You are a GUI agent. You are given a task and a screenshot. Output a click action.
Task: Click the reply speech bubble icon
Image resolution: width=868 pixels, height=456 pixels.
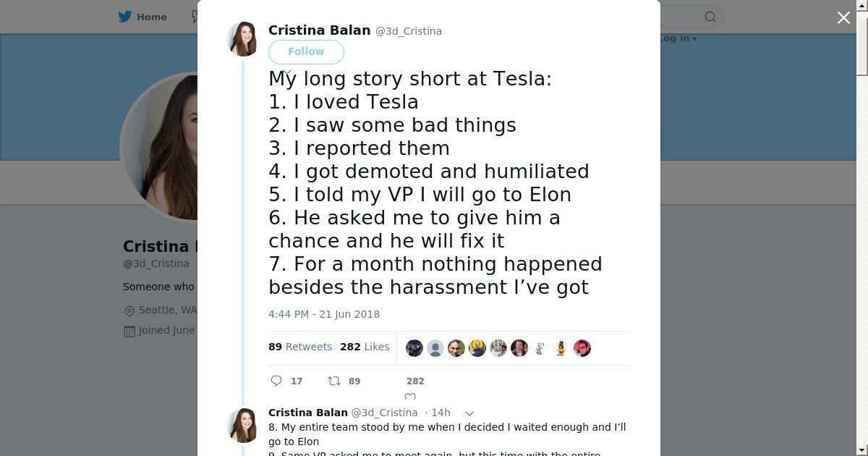point(276,381)
